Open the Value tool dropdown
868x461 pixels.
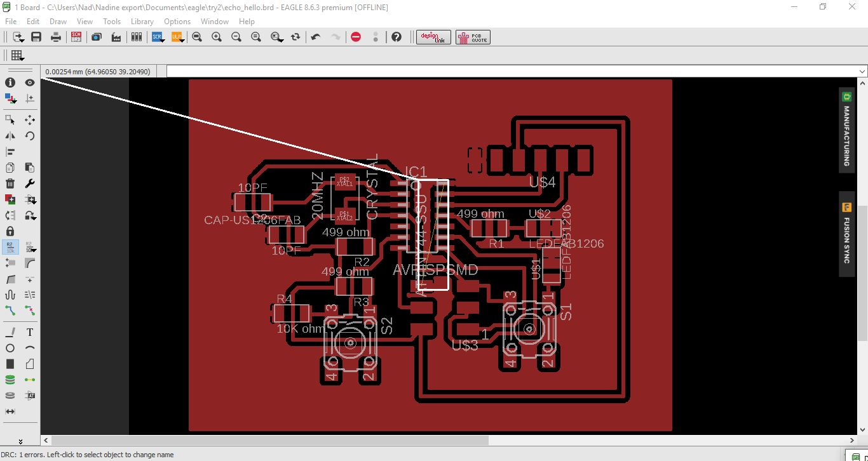coord(29,247)
